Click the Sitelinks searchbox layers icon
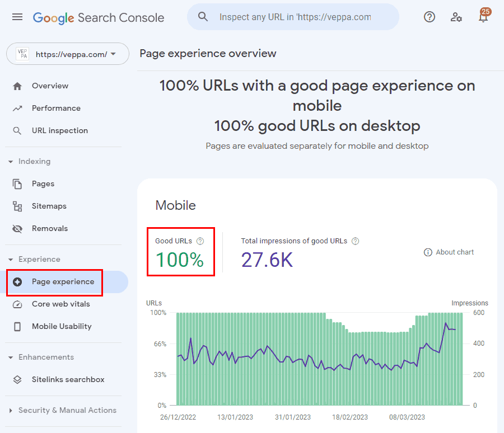Screen dimensions: 504x433 point(17,380)
